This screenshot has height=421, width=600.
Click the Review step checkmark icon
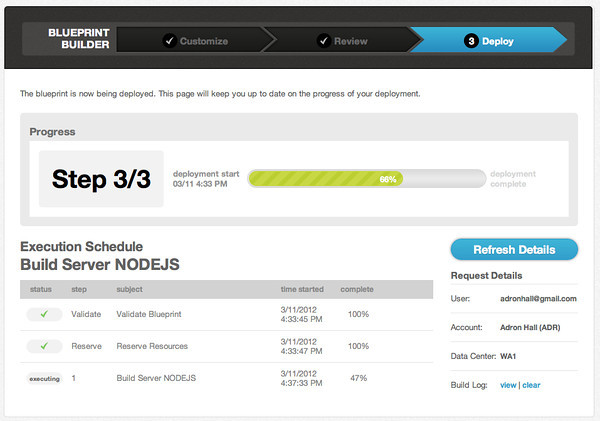[324, 41]
